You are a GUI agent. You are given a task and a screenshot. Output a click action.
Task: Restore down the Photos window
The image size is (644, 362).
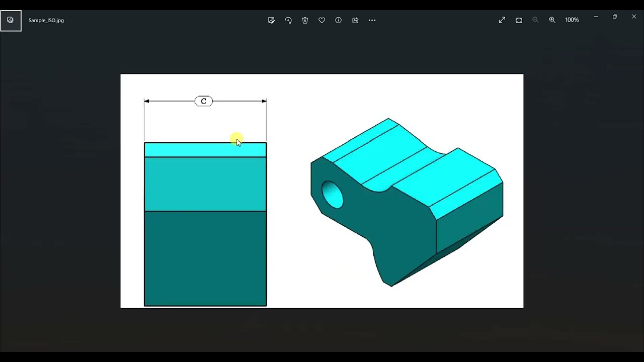tap(615, 17)
